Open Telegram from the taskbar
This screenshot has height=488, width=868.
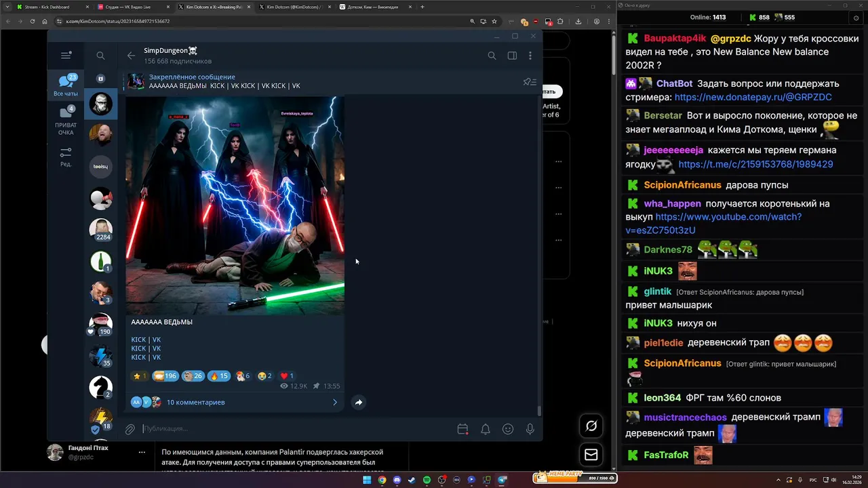click(x=502, y=480)
